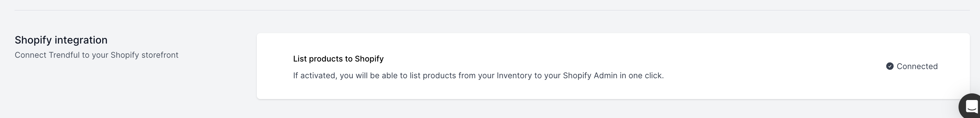Click the word Trendful in the subtitle
The height and width of the screenshot is (118, 980).
(x=64, y=55)
